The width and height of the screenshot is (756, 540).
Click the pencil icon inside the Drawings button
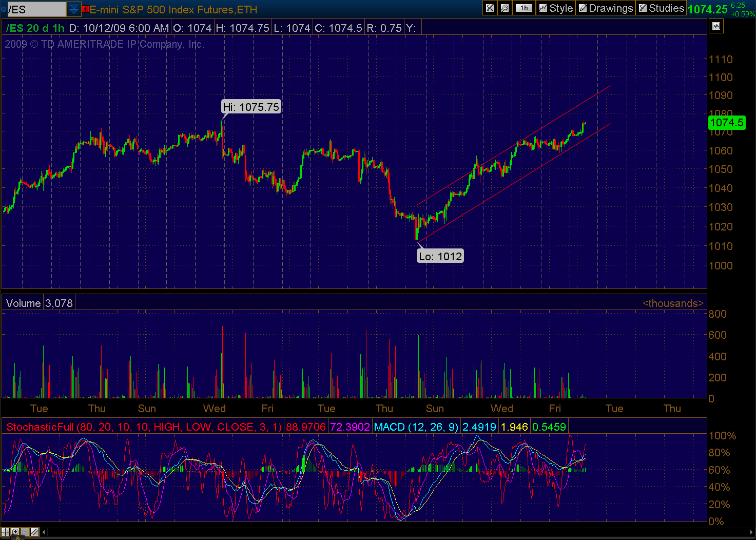[582, 8]
